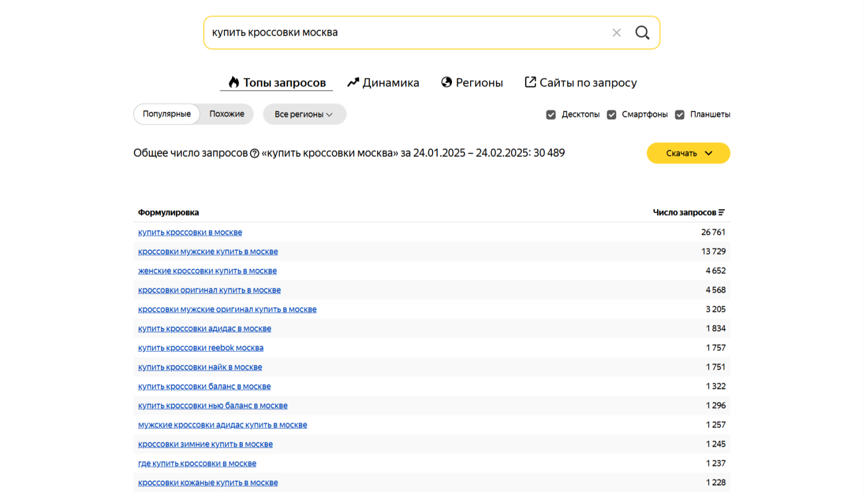The height and width of the screenshot is (504, 864).
Task: Select the value 4 652
Action: (716, 271)
